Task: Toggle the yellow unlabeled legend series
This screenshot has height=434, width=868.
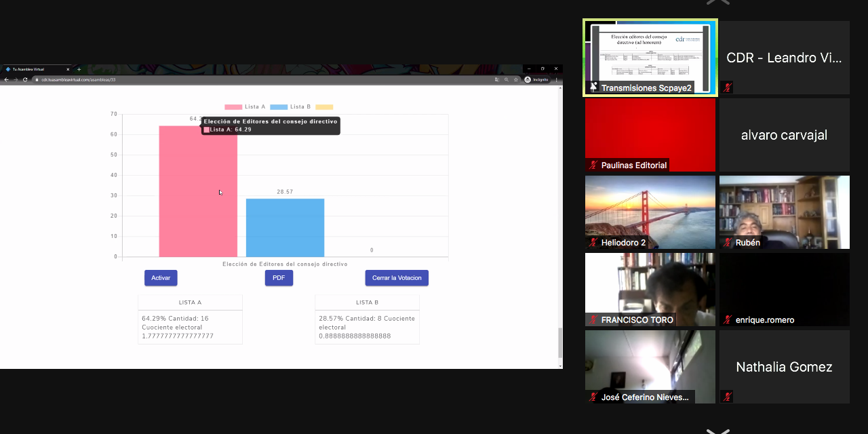Action: (324, 107)
